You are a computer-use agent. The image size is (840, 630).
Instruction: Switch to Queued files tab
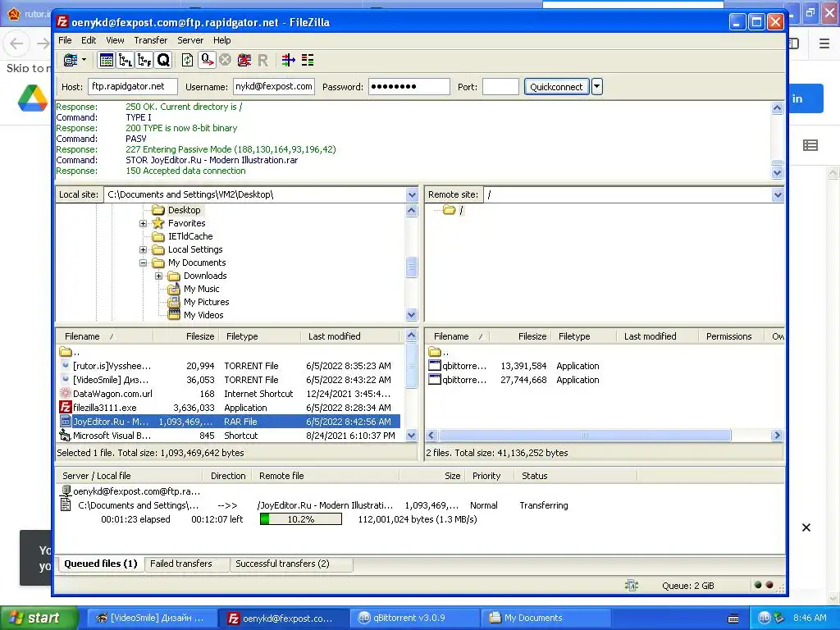[x=101, y=564]
